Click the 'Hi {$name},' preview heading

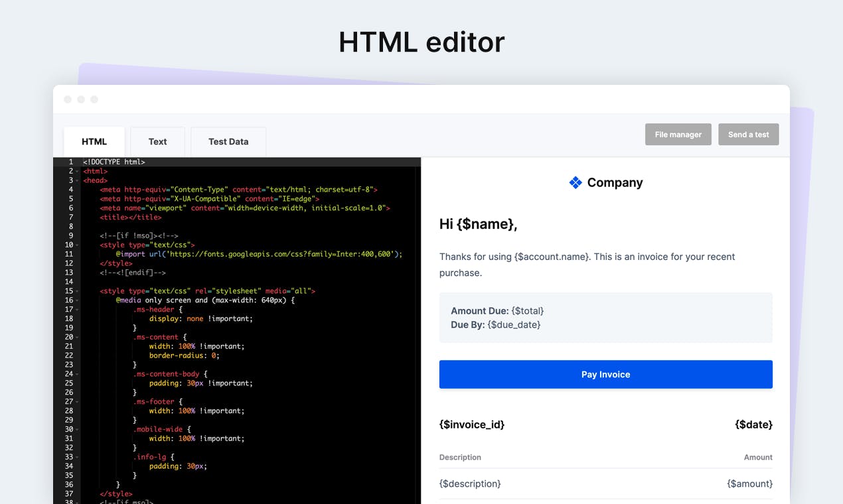[x=478, y=224]
